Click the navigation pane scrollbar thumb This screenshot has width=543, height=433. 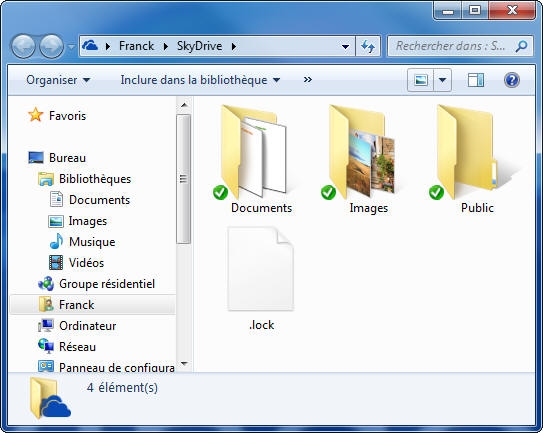(x=184, y=179)
